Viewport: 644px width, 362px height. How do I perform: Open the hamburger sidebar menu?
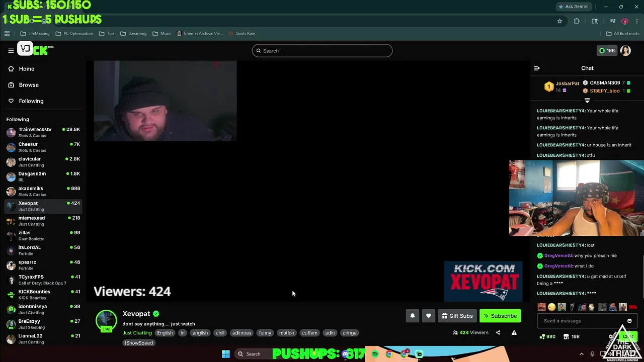click(x=11, y=50)
